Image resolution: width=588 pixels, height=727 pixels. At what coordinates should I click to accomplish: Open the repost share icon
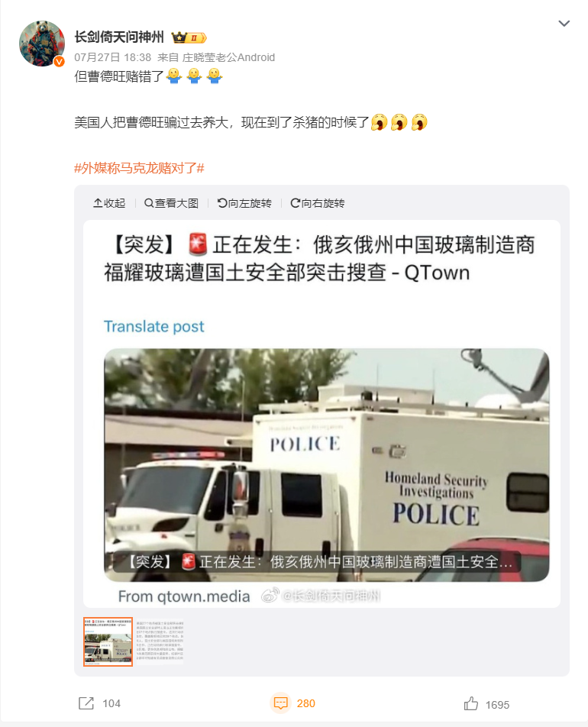coord(86,703)
